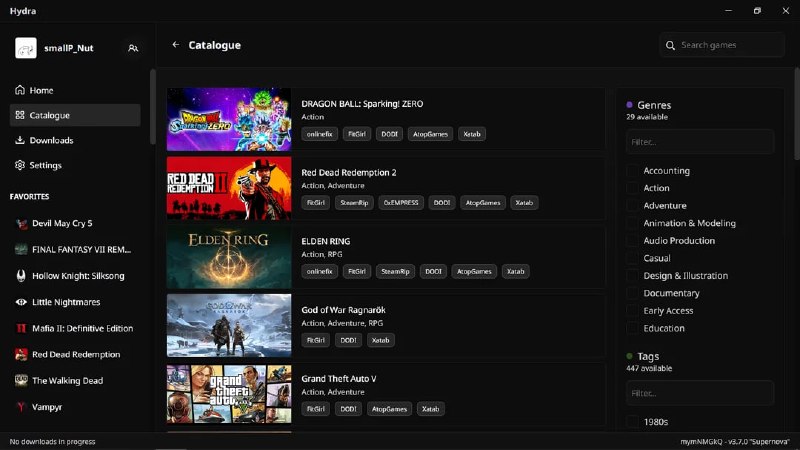The image size is (800, 450).
Task: Select Devil May Cry 5 favorite
Action: click(75, 223)
